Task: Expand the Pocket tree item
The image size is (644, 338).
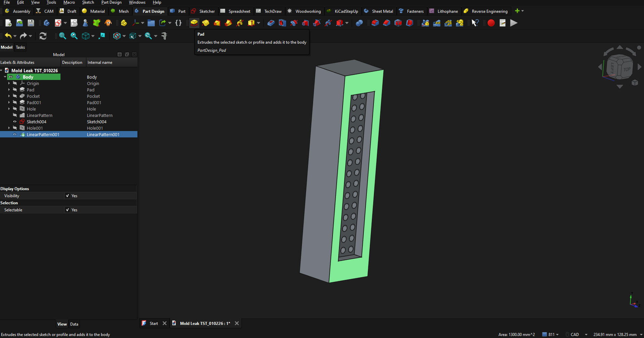Action: click(9, 96)
